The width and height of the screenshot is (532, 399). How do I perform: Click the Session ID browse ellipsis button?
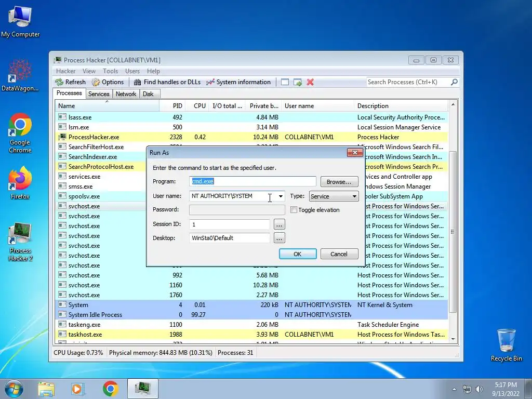(x=279, y=224)
